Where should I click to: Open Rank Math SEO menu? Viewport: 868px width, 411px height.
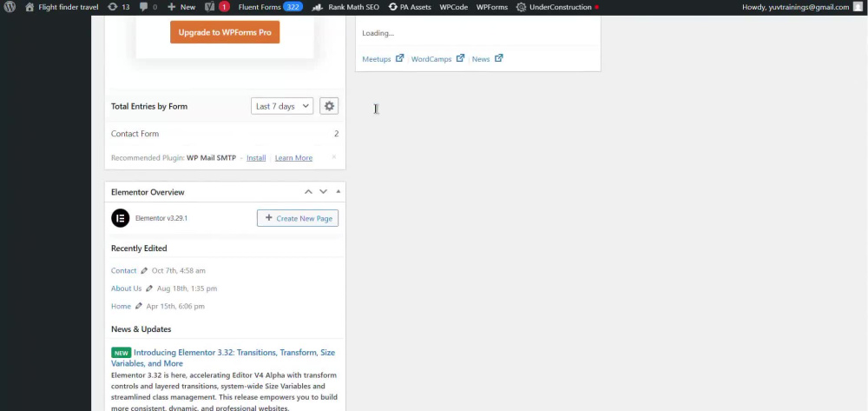click(346, 7)
